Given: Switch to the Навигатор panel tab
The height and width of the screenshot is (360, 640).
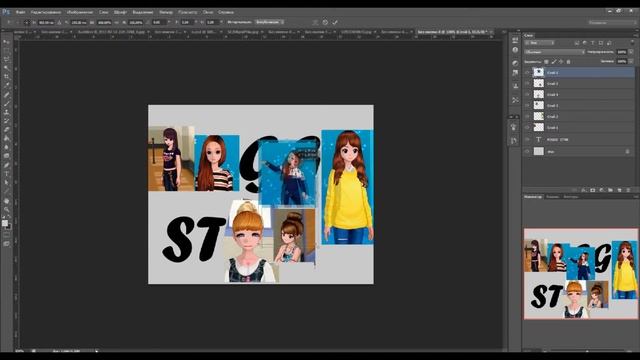Looking at the screenshot, I should [533, 197].
